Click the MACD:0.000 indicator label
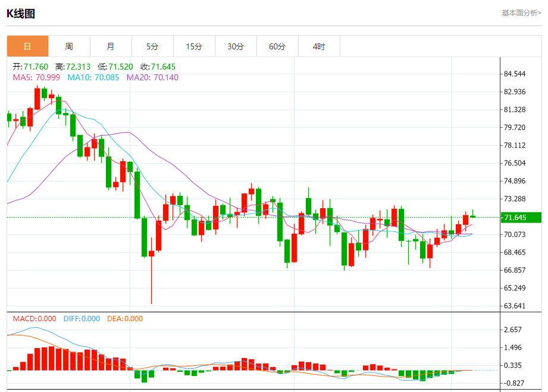Screen dimensions: 548x392 pyautogui.click(x=35, y=319)
